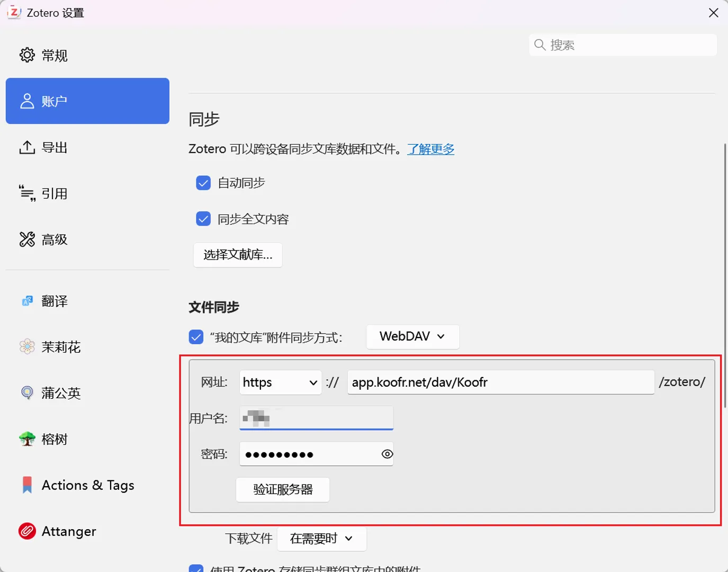Viewport: 728px width, 572px height.
Task: Click the Zotero logo in title bar
Action: pos(14,12)
